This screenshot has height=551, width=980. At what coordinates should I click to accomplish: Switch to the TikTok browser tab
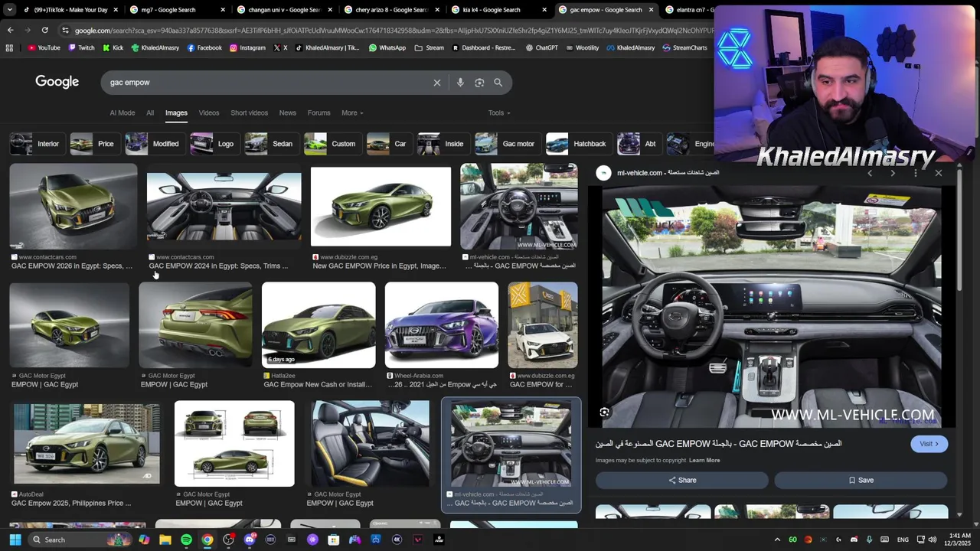(x=69, y=10)
